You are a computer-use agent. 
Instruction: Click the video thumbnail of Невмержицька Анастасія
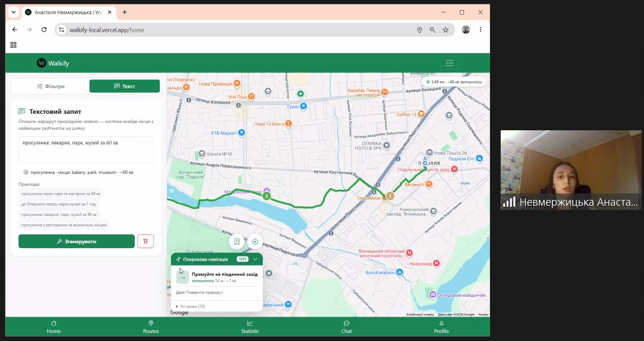click(x=571, y=170)
